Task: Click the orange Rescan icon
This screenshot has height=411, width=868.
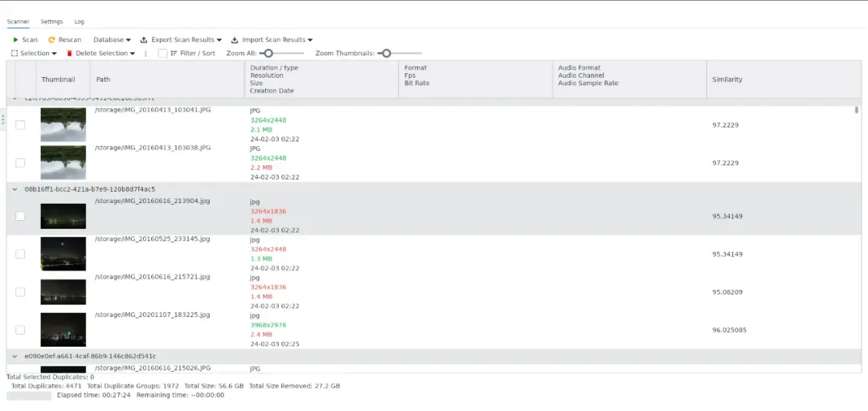Action: (52, 39)
